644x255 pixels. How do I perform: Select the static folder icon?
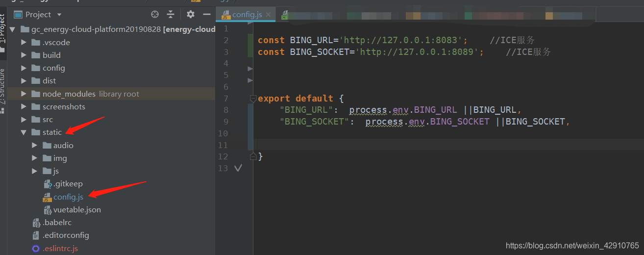(x=35, y=132)
